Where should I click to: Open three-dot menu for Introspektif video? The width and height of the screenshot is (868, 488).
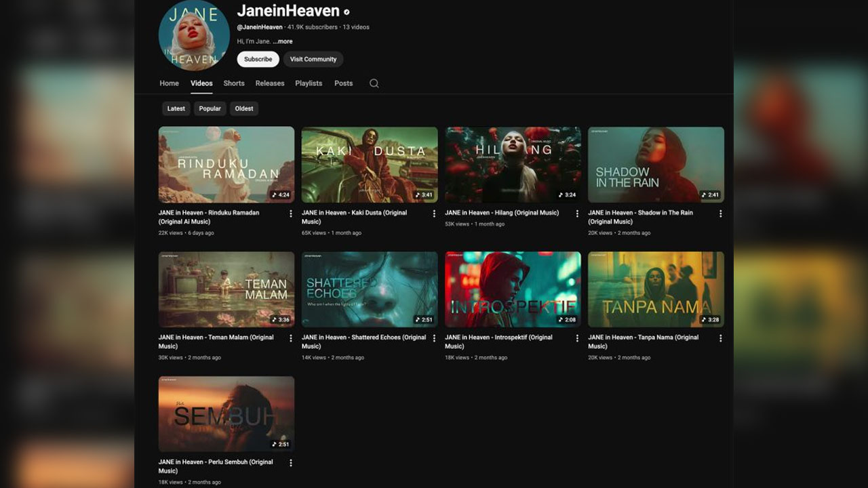click(577, 338)
